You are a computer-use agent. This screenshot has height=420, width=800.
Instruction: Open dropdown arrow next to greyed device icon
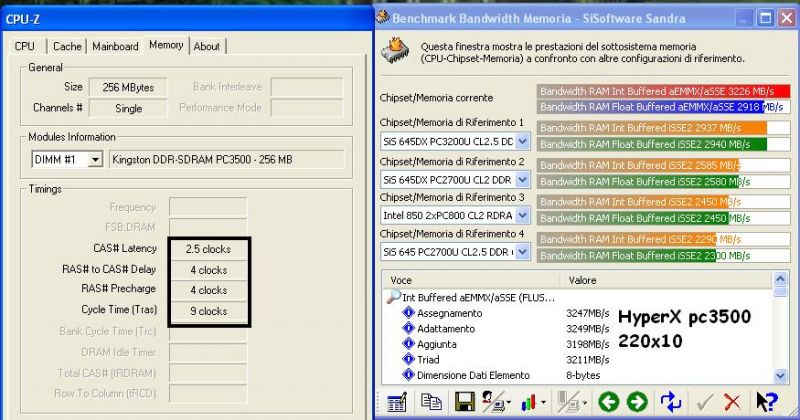pyautogui.click(x=584, y=403)
